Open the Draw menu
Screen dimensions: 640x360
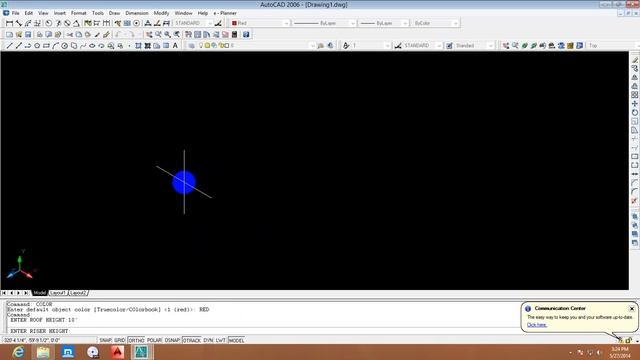click(114, 13)
